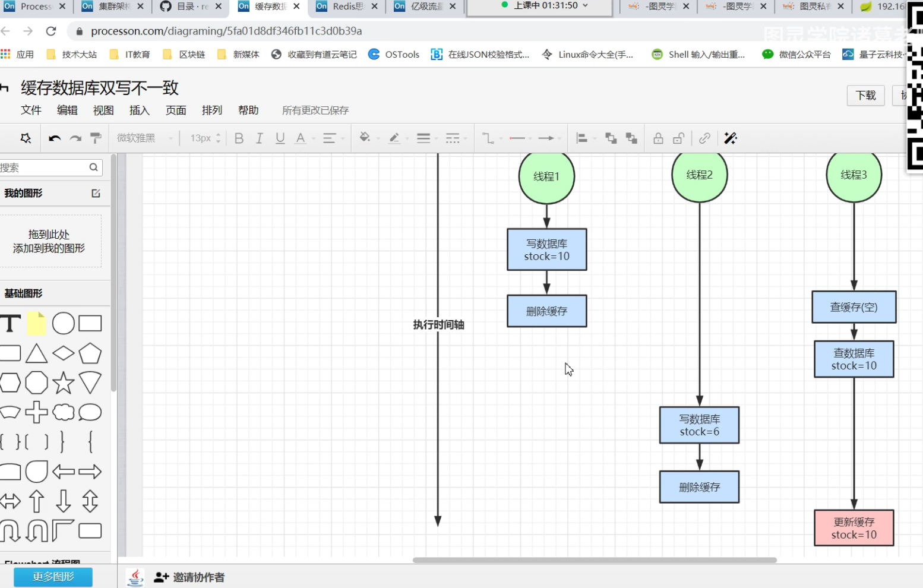This screenshot has height=588, width=923.
Task: Select the pentagon shape in palette
Action: pos(90,353)
